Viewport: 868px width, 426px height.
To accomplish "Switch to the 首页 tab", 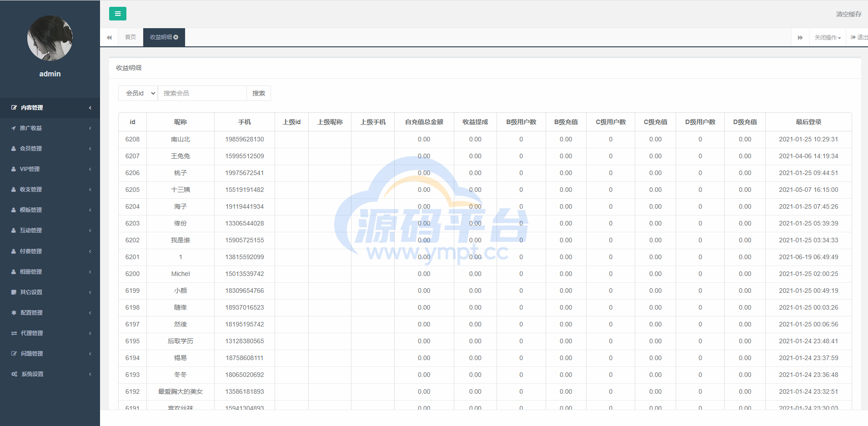I will click(x=130, y=37).
